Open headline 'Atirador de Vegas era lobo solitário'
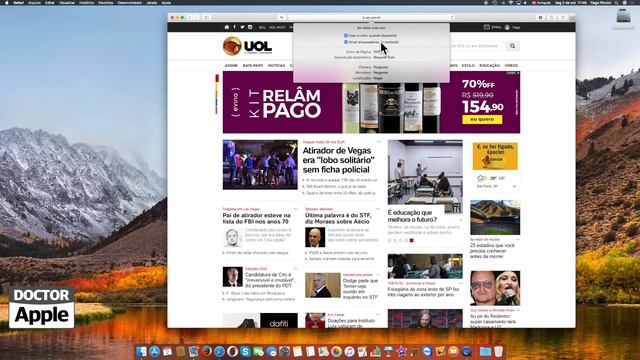 click(x=338, y=160)
